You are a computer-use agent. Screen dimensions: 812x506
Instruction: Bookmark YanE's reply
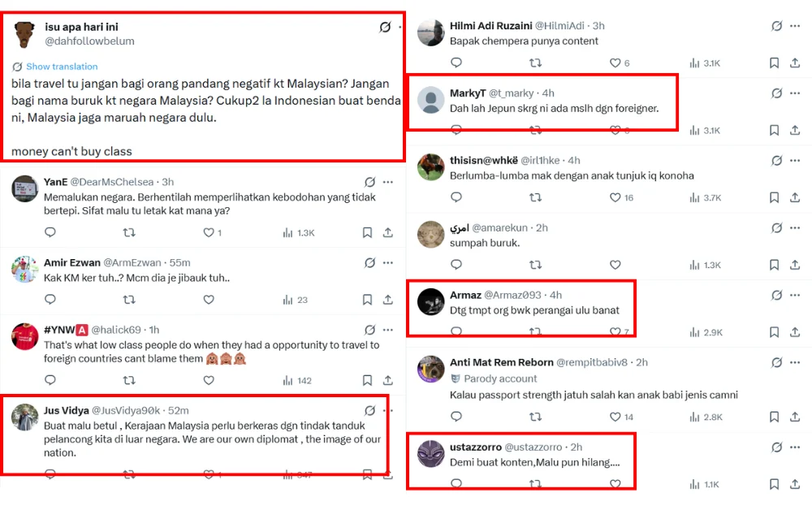pos(367,233)
